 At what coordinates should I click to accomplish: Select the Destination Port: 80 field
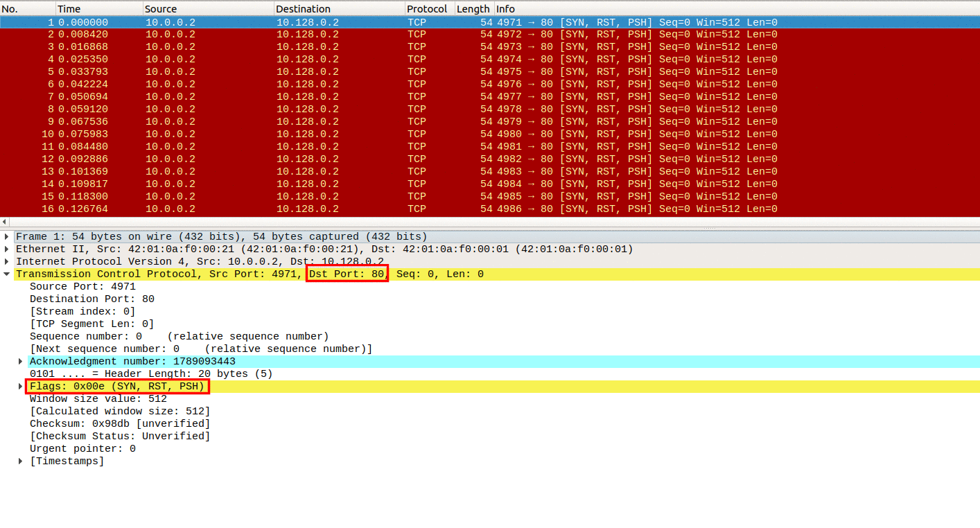(x=92, y=299)
